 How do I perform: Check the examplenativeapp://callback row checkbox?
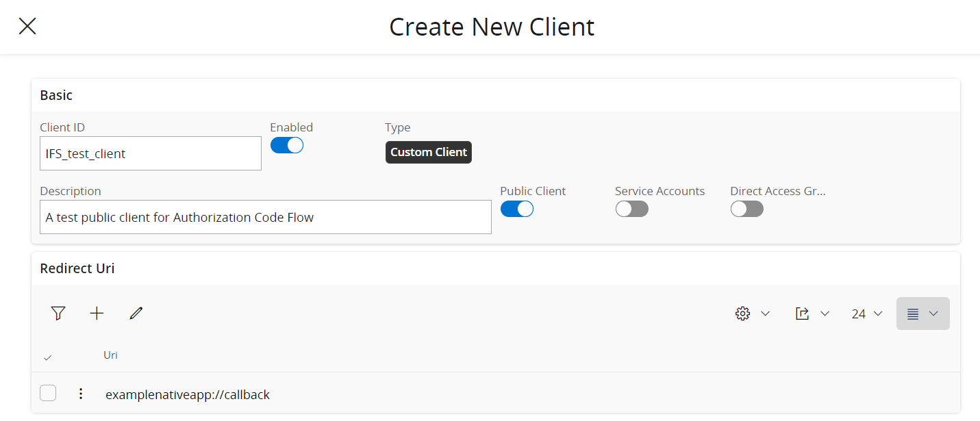pyautogui.click(x=48, y=394)
